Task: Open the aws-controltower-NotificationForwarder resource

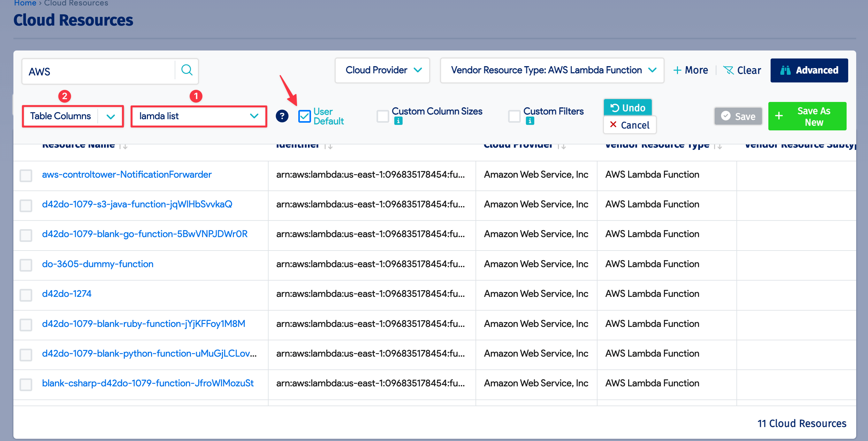Action: 127,174
